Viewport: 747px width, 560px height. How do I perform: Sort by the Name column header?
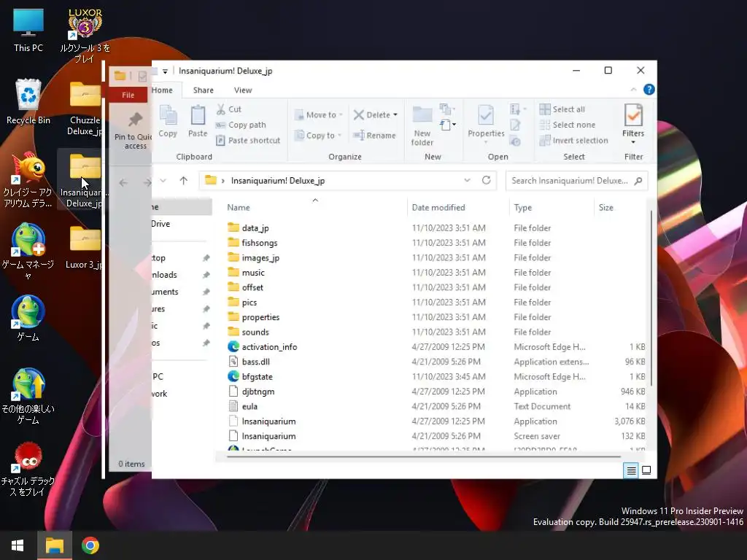314,207
